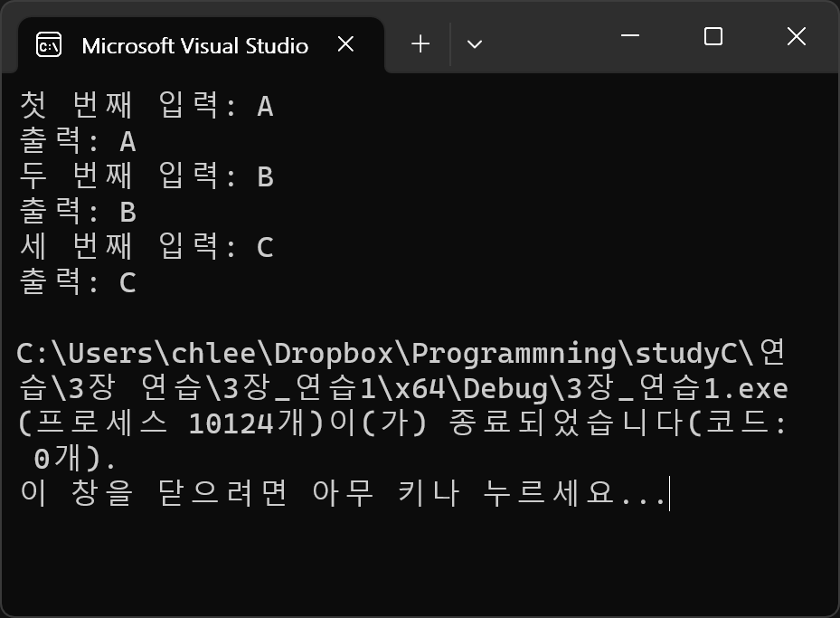Image resolution: width=840 pixels, height=618 pixels.
Task: Close the terminal window
Action: point(797,36)
